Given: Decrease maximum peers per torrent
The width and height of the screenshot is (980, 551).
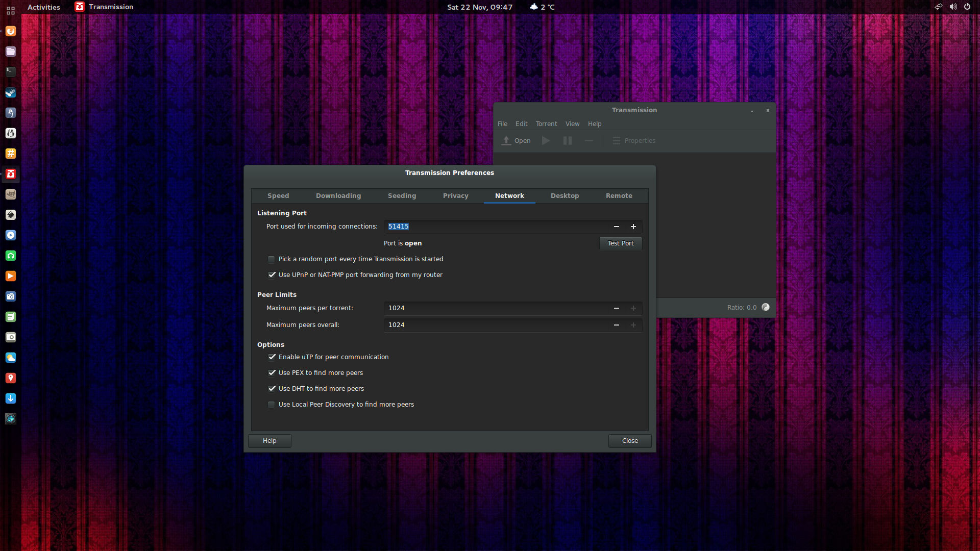Looking at the screenshot, I should click(617, 308).
